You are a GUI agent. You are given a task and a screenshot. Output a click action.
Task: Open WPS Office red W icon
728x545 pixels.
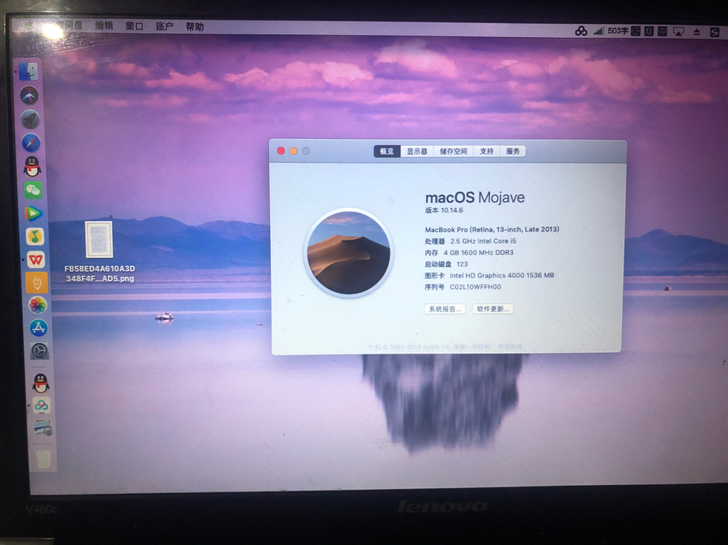[36, 260]
